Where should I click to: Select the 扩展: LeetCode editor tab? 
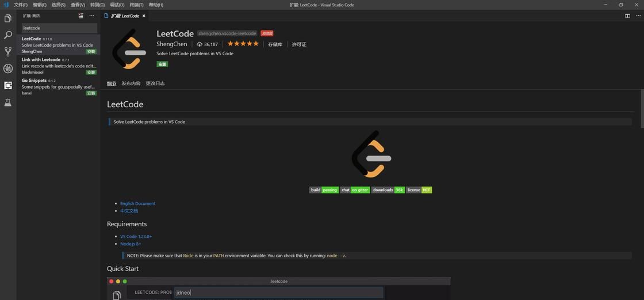tap(125, 16)
